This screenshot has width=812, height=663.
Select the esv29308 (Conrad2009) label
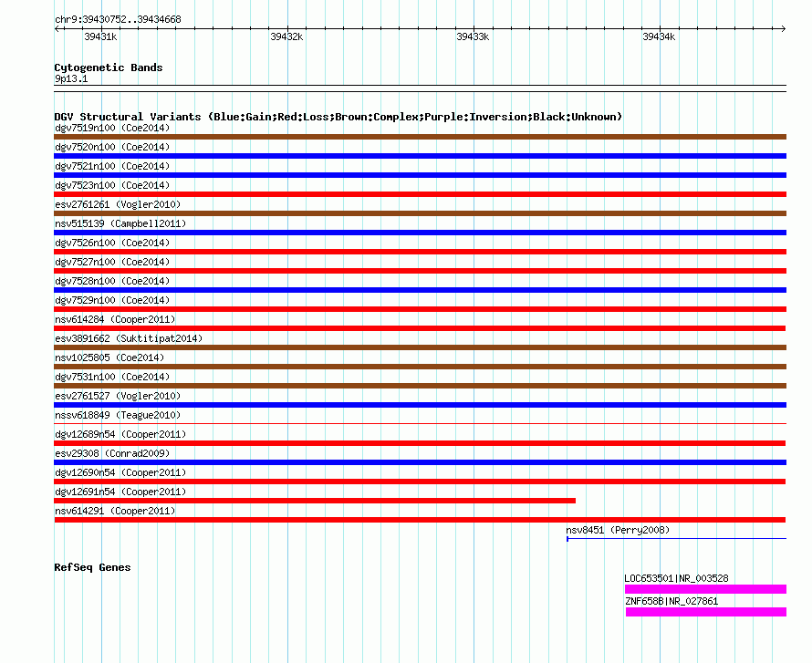tap(112, 453)
